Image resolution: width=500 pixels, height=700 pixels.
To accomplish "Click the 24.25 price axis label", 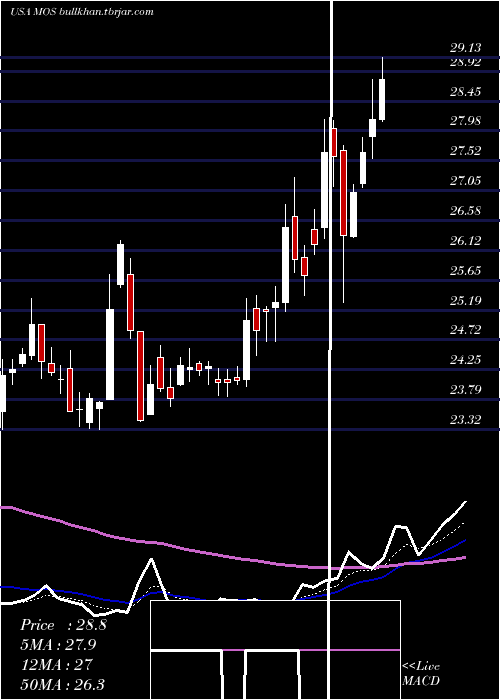I will [x=466, y=360].
